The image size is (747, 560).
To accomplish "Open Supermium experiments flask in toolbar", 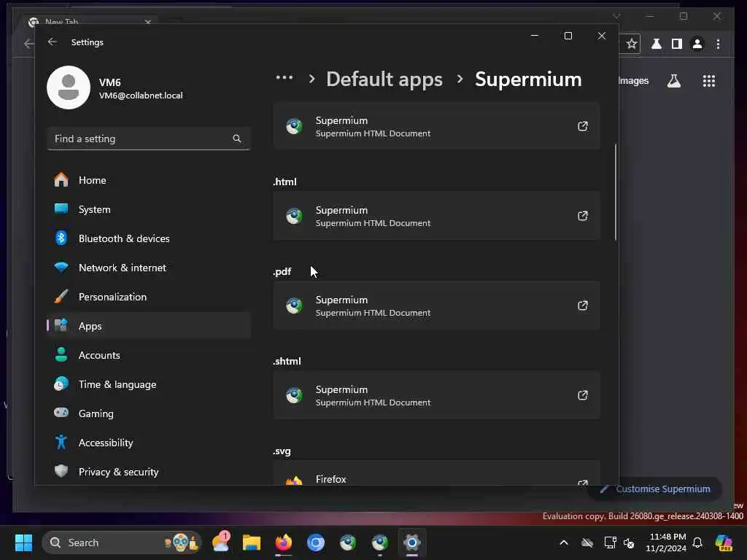I will tap(656, 44).
